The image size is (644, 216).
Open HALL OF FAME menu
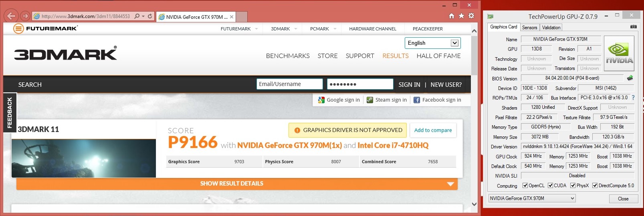[438, 56]
